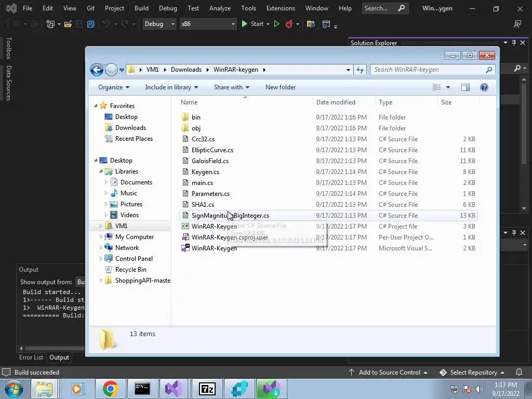Open the view options dropdown arrow
Image resolution: width=532 pixels, height=399 pixels.
(448, 87)
